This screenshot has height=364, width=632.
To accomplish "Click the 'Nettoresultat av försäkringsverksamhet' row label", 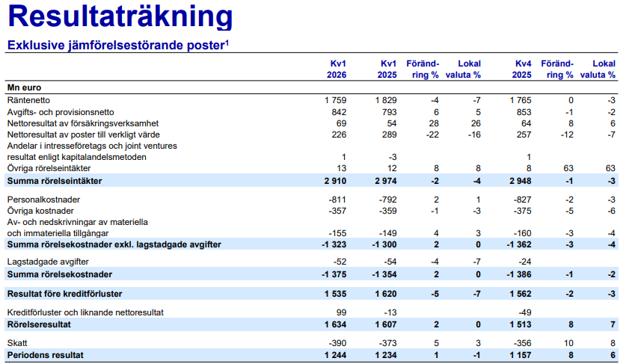I will 82,123.
